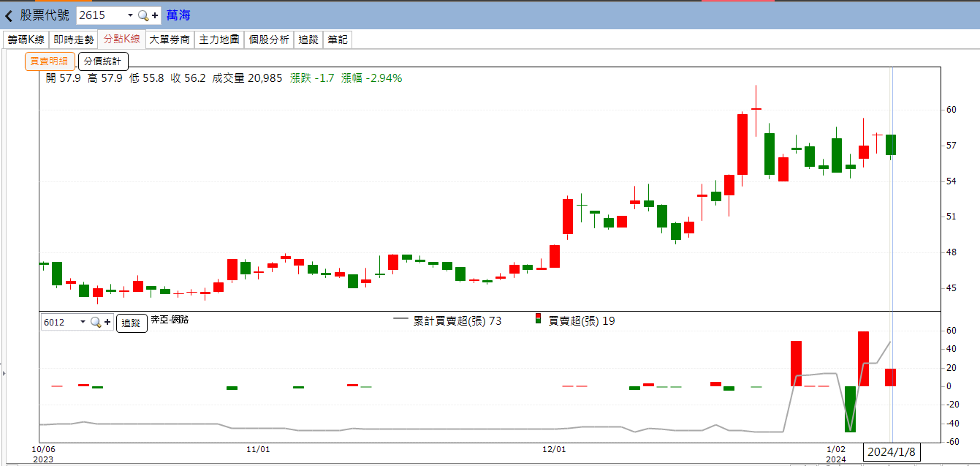Switch to the 即時走勢 tab
The width and height of the screenshot is (980, 466).
(74, 40)
